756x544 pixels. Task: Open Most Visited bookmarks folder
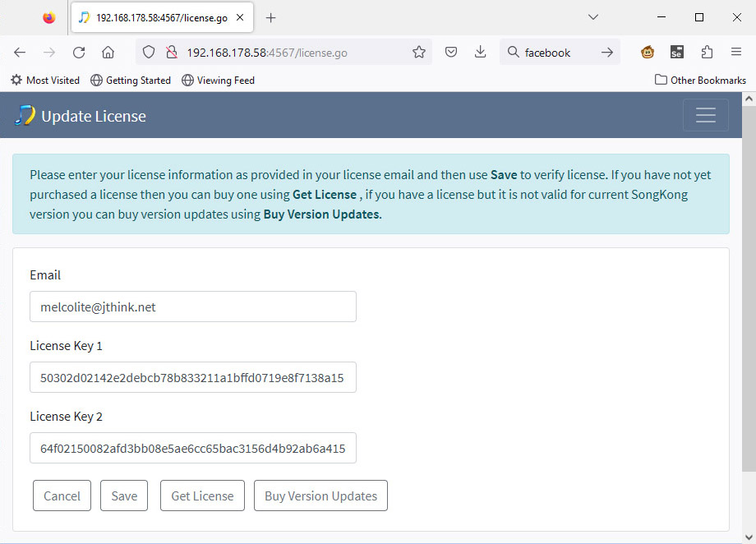(x=45, y=80)
